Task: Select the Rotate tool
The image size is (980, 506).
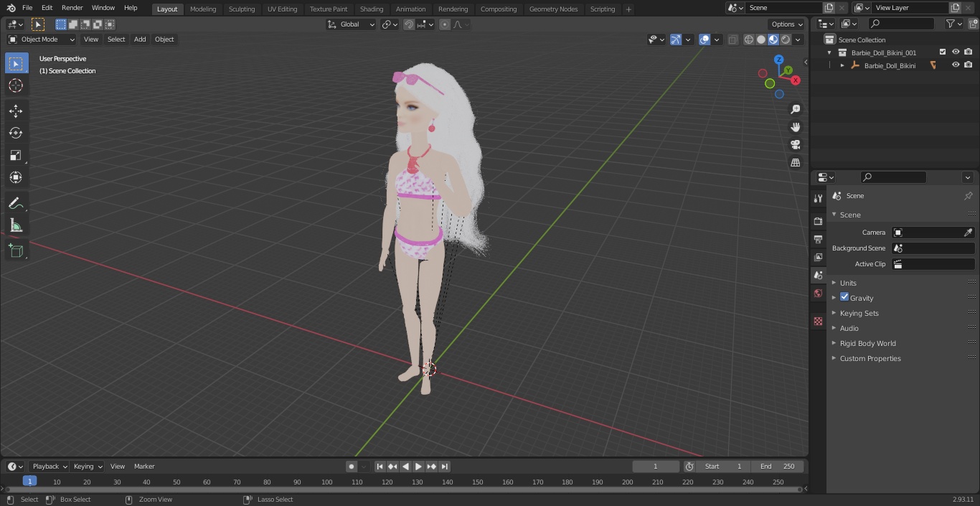Action: tap(16, 133)
